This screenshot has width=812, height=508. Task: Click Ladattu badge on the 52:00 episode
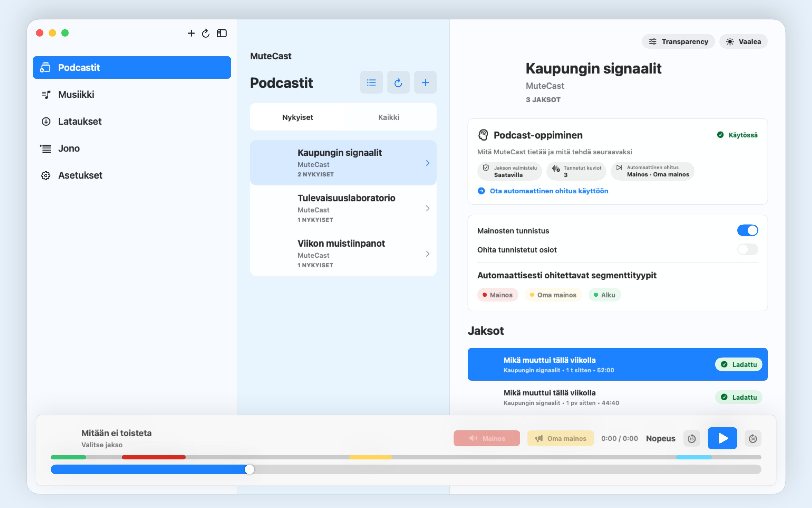click(x=738, y=364)
